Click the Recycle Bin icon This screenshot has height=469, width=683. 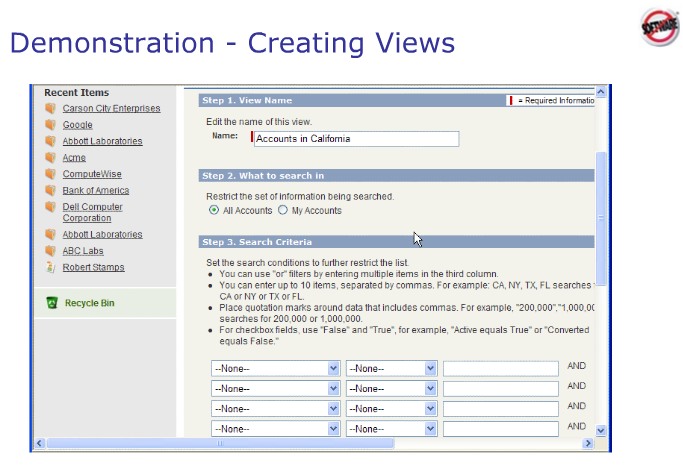[51, 303]
